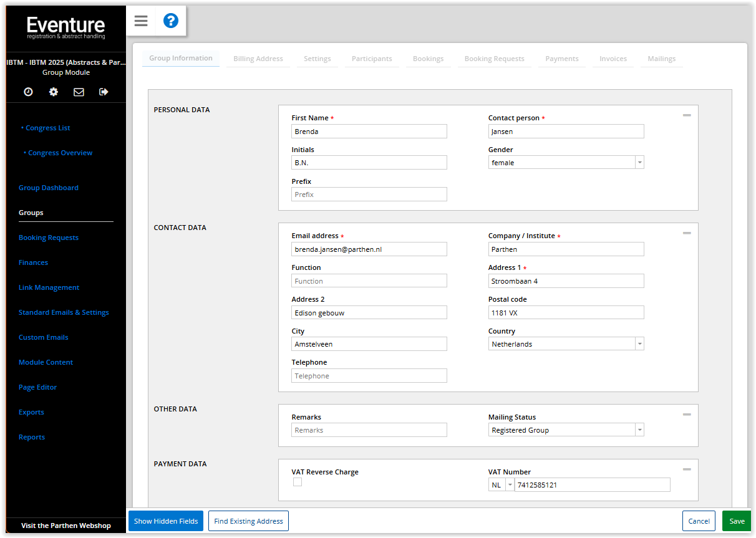Click the envelope mail icon in sidebar

(79, 92)
